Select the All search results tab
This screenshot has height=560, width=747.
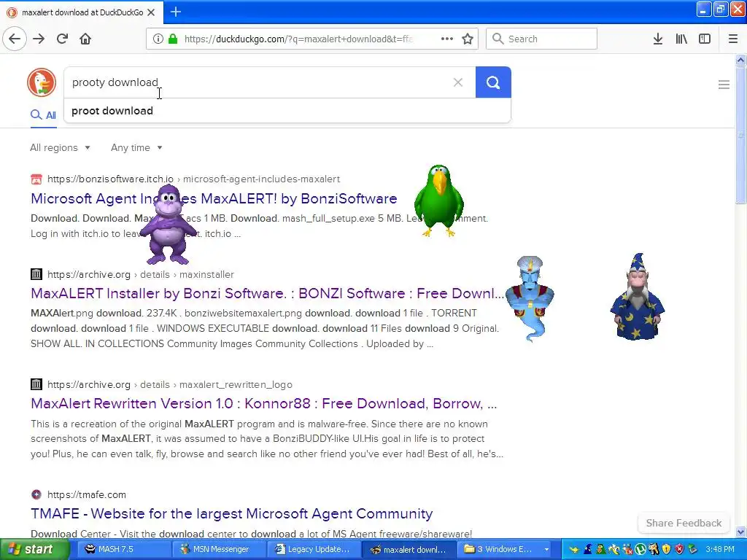tap(43, 115)
